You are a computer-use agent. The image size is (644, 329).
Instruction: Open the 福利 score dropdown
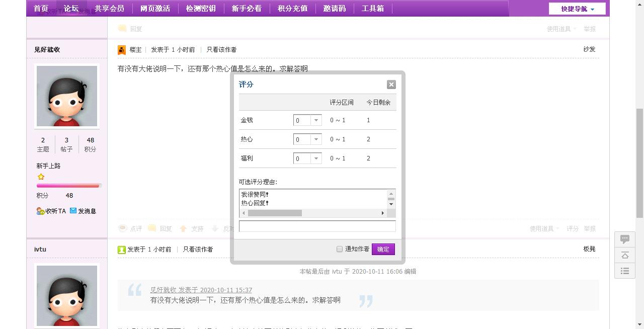(307, 158)
